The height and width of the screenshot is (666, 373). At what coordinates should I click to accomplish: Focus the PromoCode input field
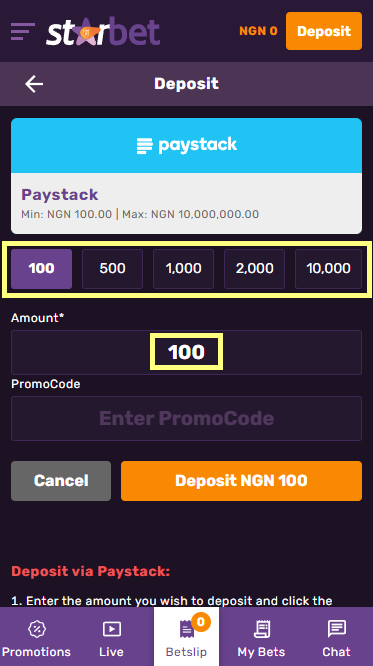point(186,418)
